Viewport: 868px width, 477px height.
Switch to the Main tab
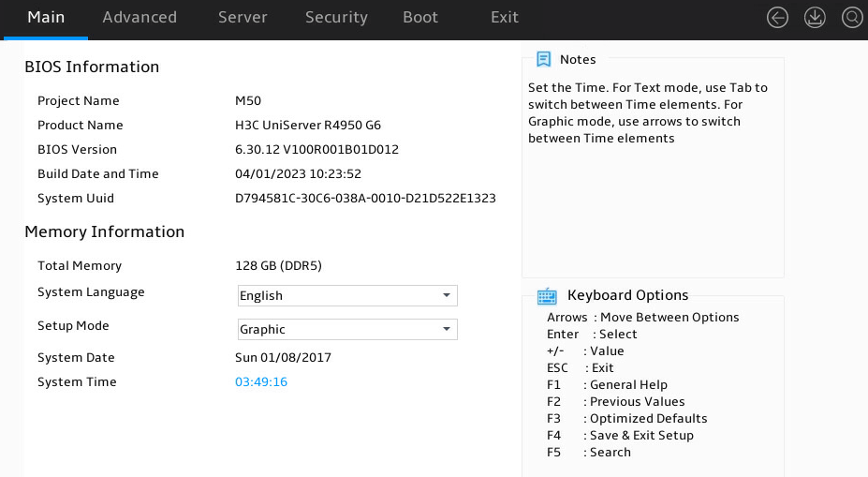point(46,18)
